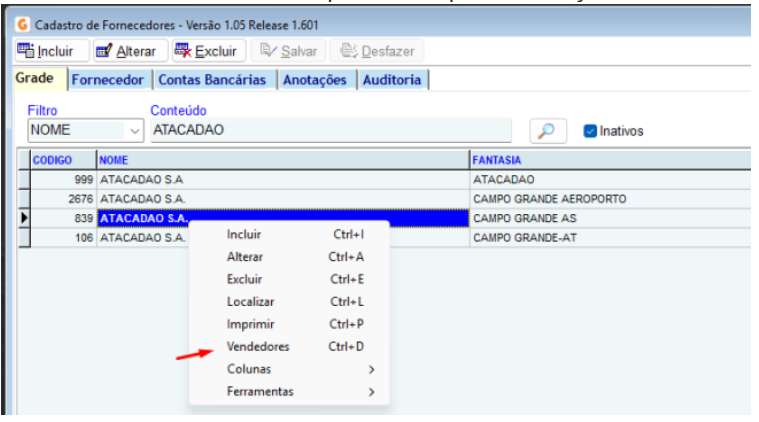Select the row with code 2676
This screenshot has width=759, height=422.
(384, 199)
